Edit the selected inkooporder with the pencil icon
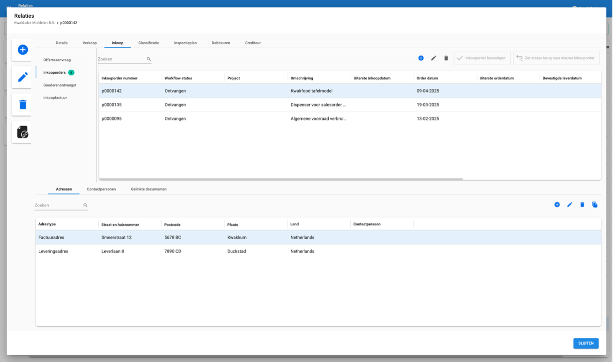This screenshot has height=364, width=614. 434,58
